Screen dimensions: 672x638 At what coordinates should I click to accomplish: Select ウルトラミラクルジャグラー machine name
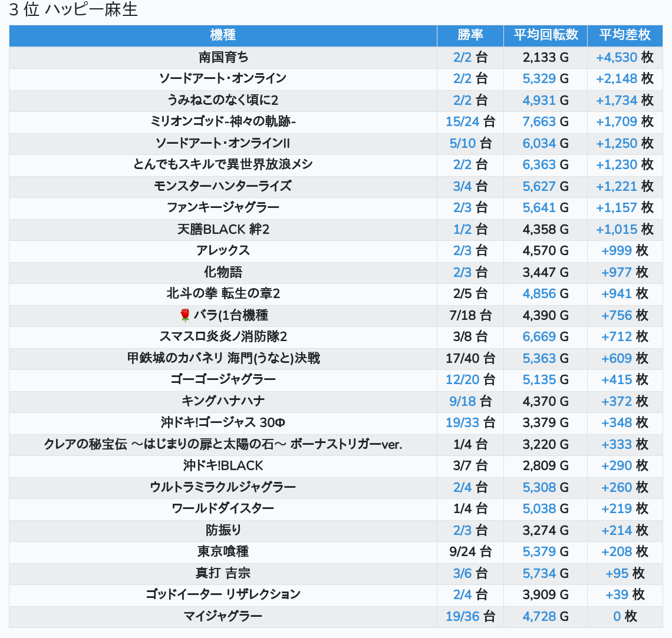223,487
